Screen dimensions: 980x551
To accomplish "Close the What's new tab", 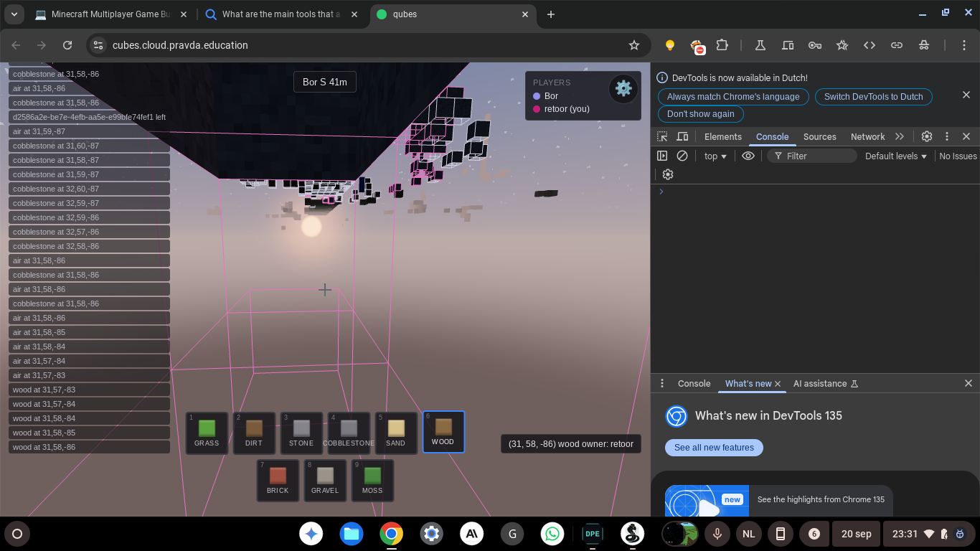I will pos(778,384).
